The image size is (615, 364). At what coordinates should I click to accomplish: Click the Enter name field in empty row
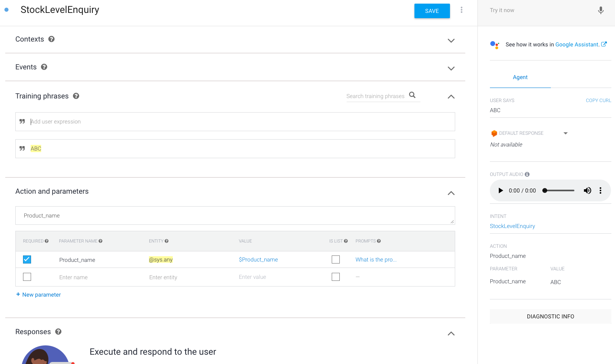click(x=73, y=277)
